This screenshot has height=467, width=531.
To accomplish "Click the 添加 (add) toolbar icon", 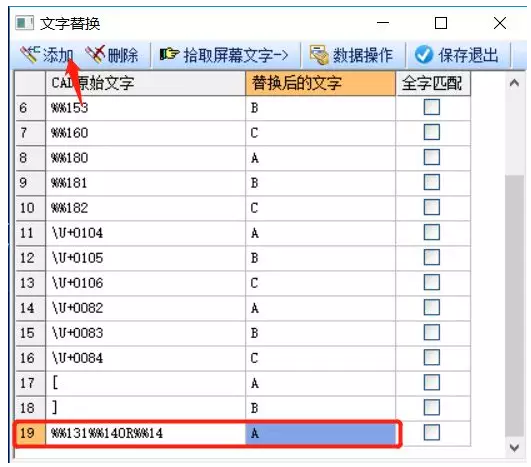I will (30, 55).
